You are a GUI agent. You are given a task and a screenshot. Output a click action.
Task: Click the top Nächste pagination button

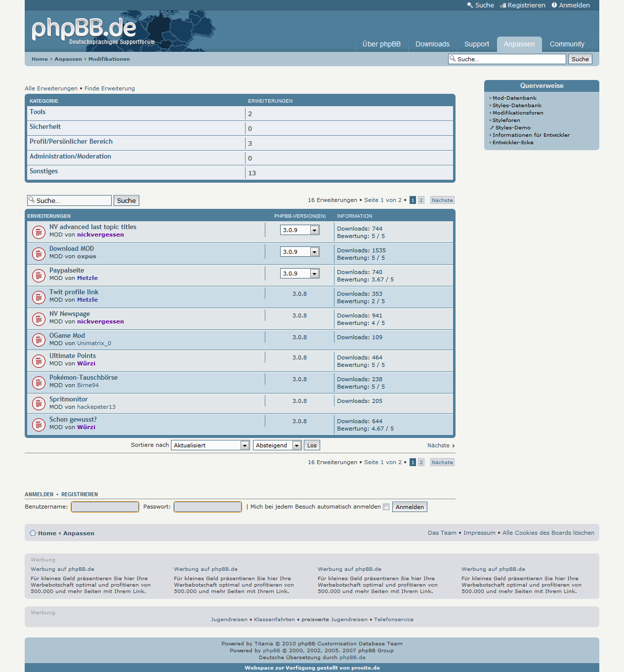click(442, 200)
